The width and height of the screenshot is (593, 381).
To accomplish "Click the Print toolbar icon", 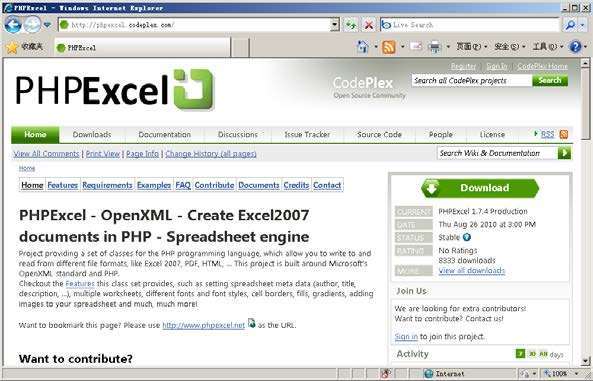I will 435,47.
